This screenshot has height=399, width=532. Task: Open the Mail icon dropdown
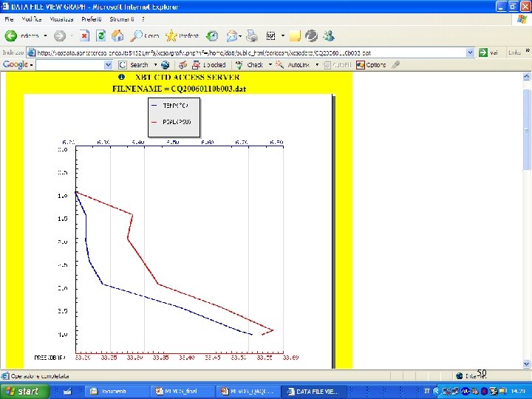tap(233, 35)
